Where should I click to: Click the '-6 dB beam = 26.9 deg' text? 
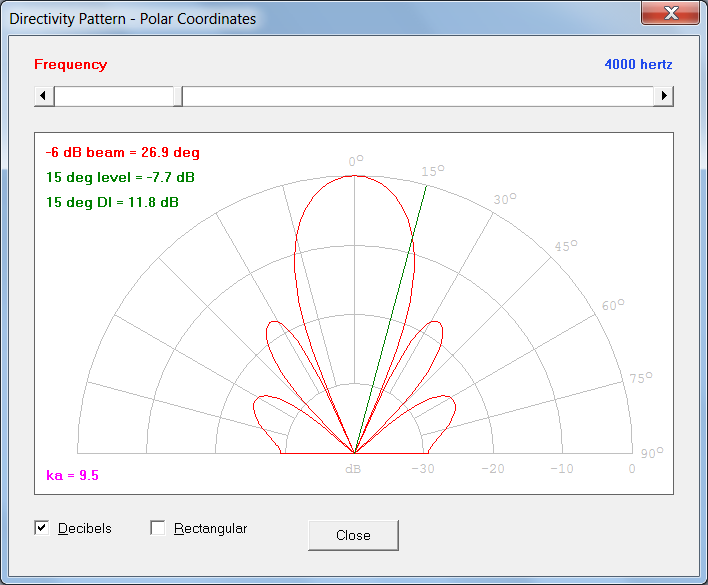coord(122,153)
